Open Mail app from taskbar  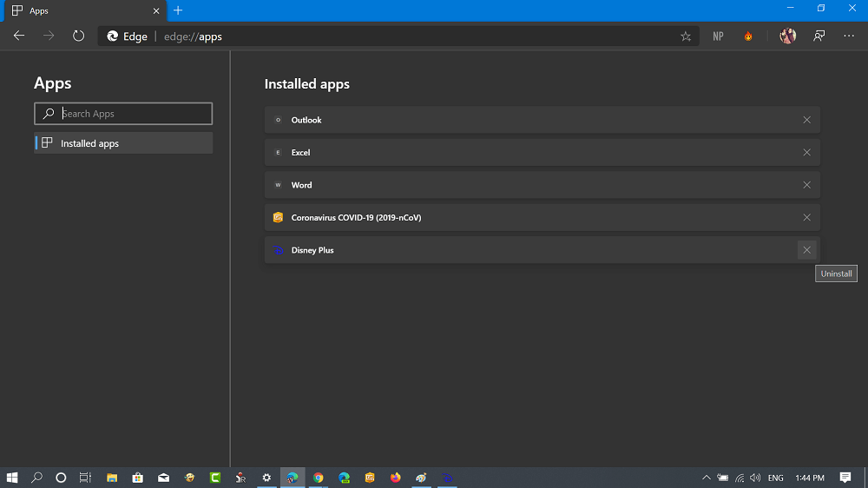163,478
